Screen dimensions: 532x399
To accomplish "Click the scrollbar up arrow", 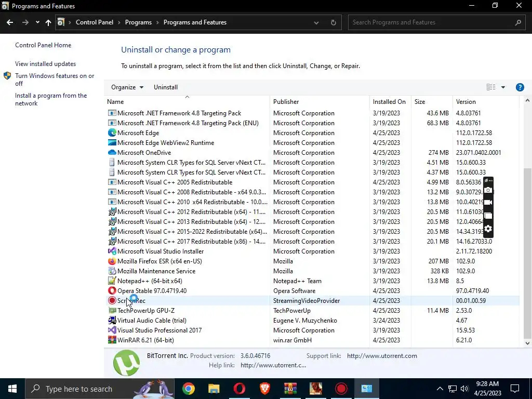I will (x=527, y=100).
